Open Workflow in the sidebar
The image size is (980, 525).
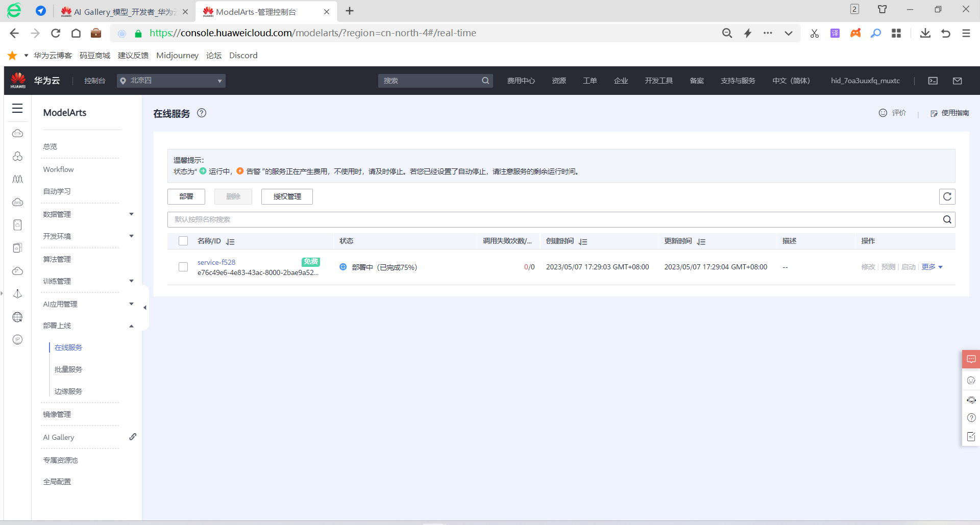pos(58,169)
